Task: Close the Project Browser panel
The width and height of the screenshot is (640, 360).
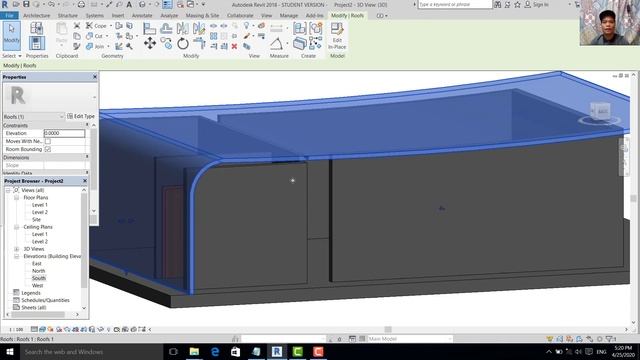Action: 85,181
